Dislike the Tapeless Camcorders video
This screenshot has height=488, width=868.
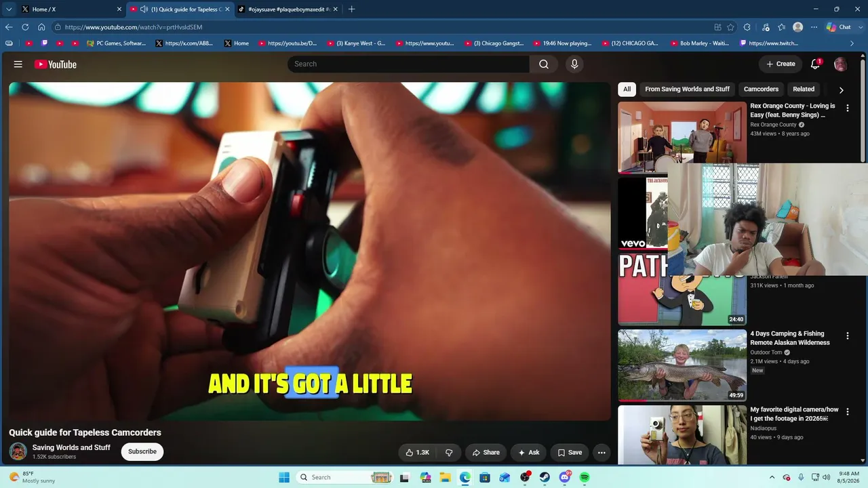click(449, 453)
